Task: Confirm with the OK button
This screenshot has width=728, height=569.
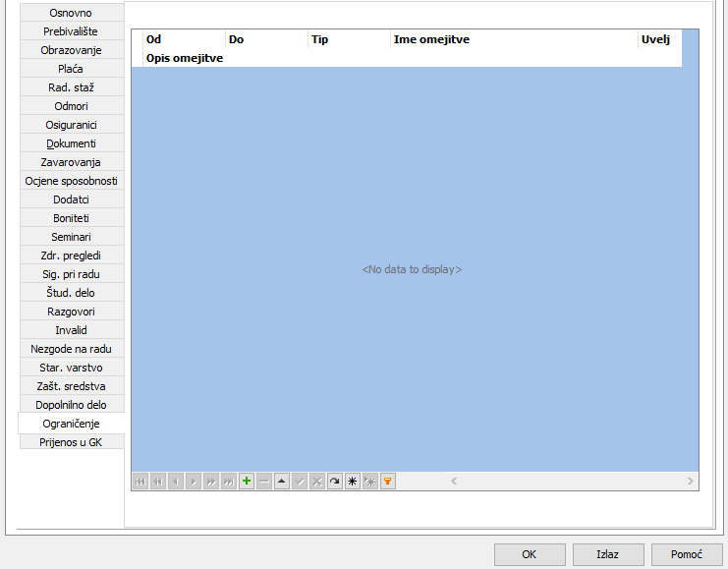Action: click(x=530, y=554)
